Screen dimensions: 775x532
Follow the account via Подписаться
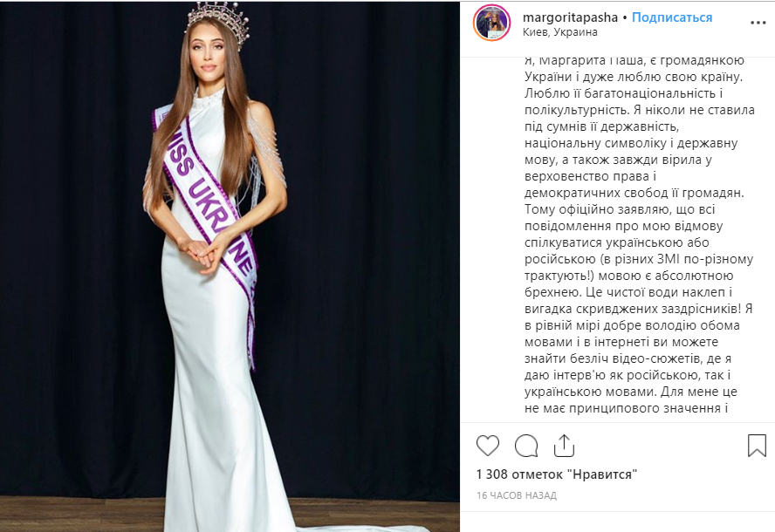[x=672, y=17]
